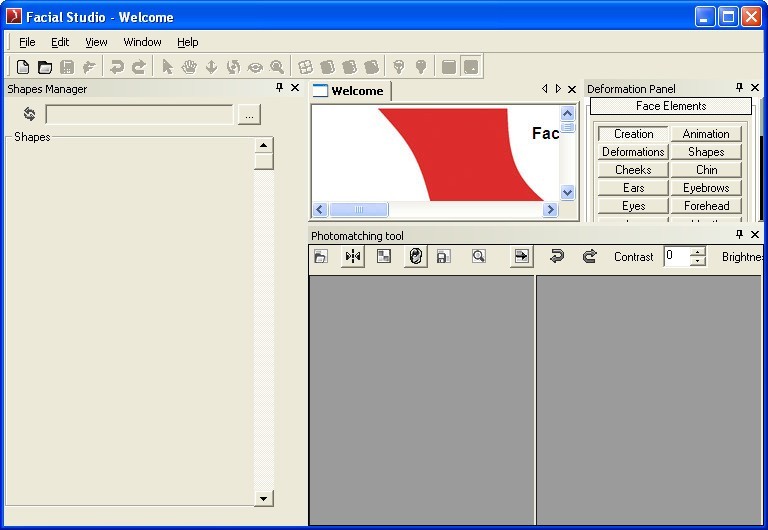Click Welcome page scroll right arrow
The height and width of the screenshot is (530, 768).
click(551, 210)
